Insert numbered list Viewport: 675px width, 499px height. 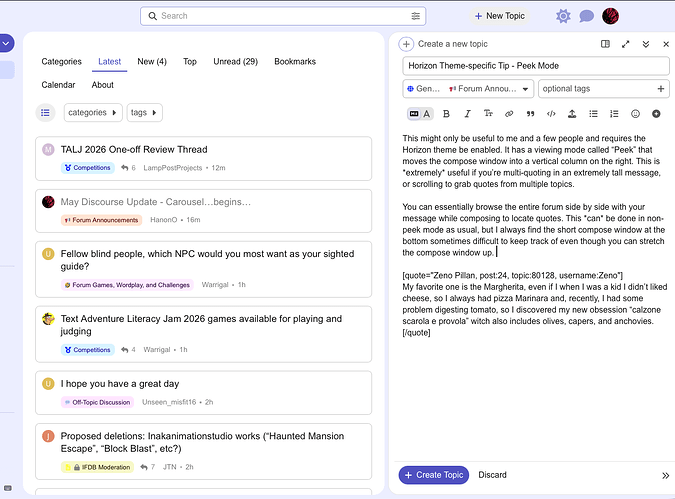coord(614,114)
